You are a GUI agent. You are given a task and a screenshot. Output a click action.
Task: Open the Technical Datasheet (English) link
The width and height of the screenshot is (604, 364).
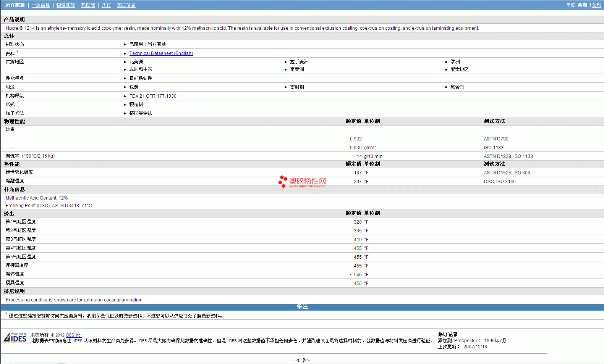[x=161, y=53]
